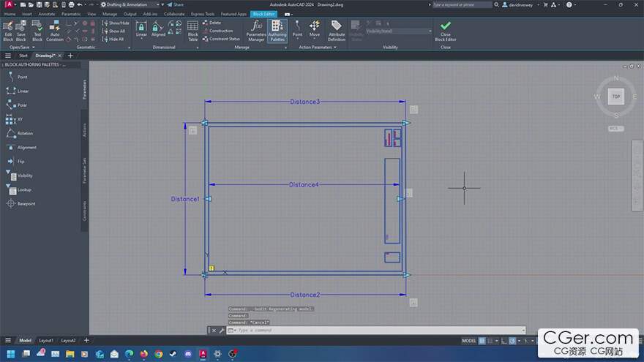Open the VisibilityState0 dropdown list

pyautogui.click(x=398, y=31)
